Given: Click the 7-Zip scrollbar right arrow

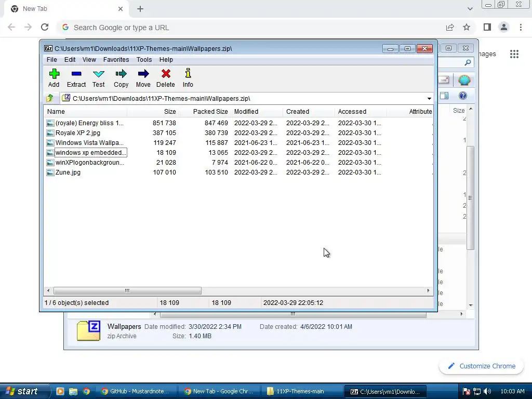Looking at the screenshot, I should [428, 291].
